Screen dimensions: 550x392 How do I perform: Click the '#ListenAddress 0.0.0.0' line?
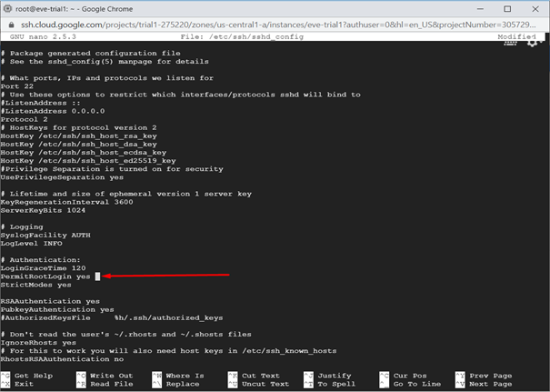tap(53, 111)
